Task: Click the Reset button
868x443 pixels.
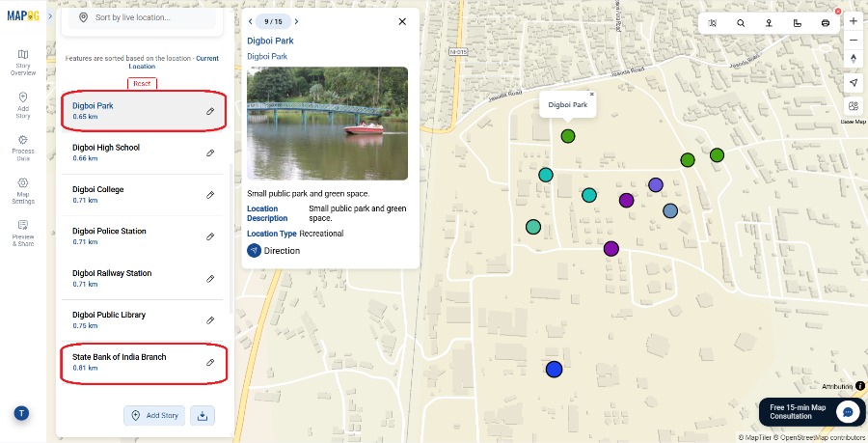Action: [x=142, y=84]
